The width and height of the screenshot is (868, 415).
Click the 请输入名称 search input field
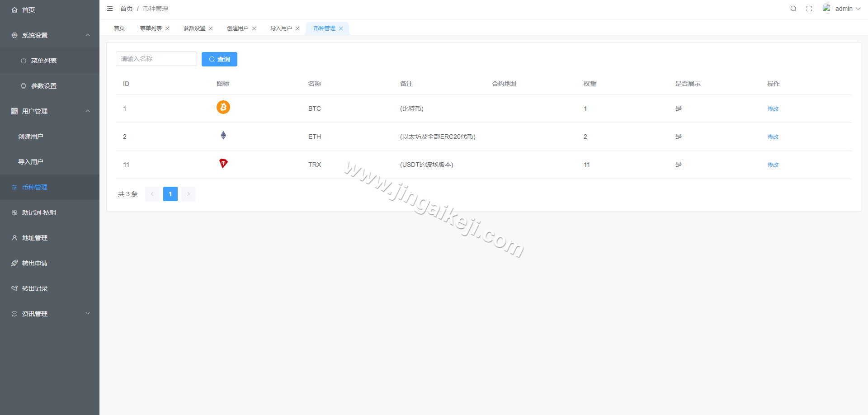[156, 59]
